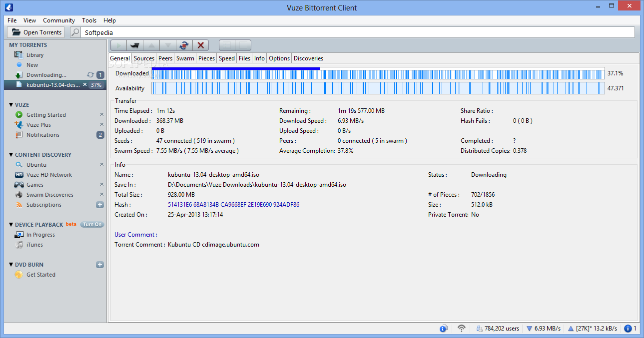Click the plus button beside DVD BURN
Viewport: 644px width, 338px height.
coord(100,265)
